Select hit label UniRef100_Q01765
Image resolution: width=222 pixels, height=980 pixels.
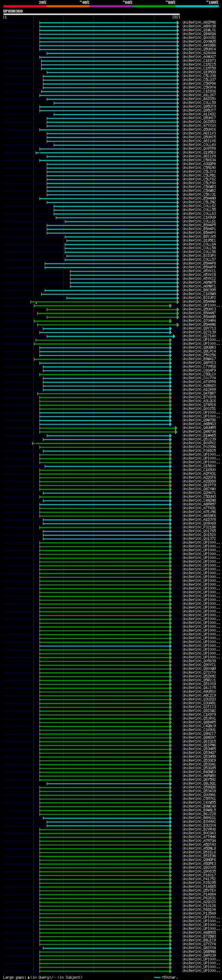(199, 531)
